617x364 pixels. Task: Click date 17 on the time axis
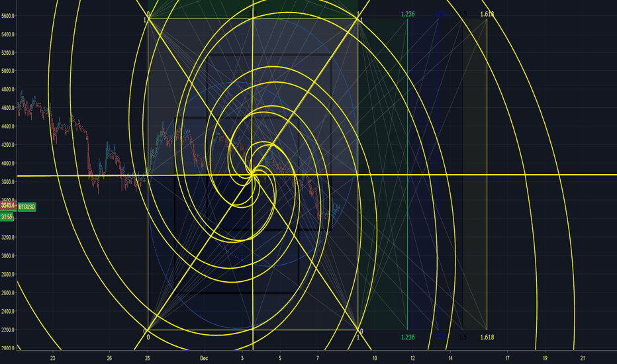pos(507,359)
